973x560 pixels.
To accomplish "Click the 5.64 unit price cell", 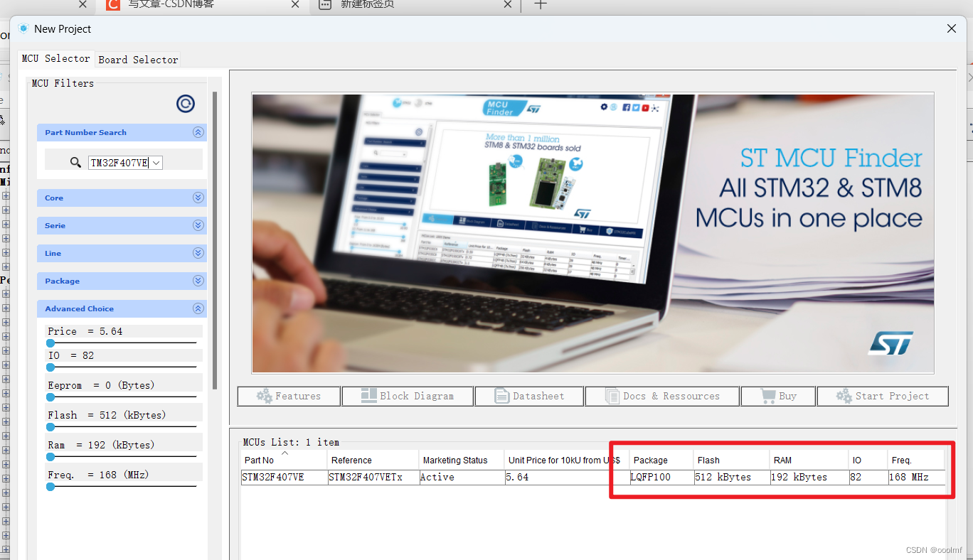I will point(566,478).
